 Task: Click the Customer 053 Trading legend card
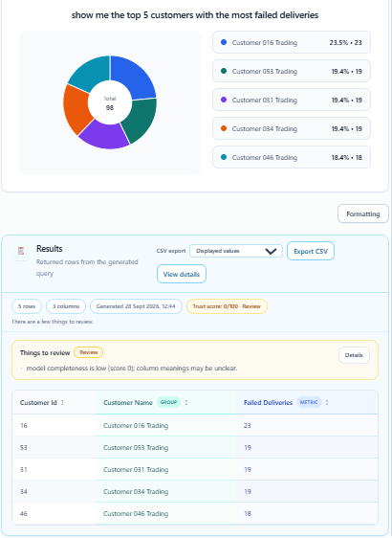[x=292, y=71]
